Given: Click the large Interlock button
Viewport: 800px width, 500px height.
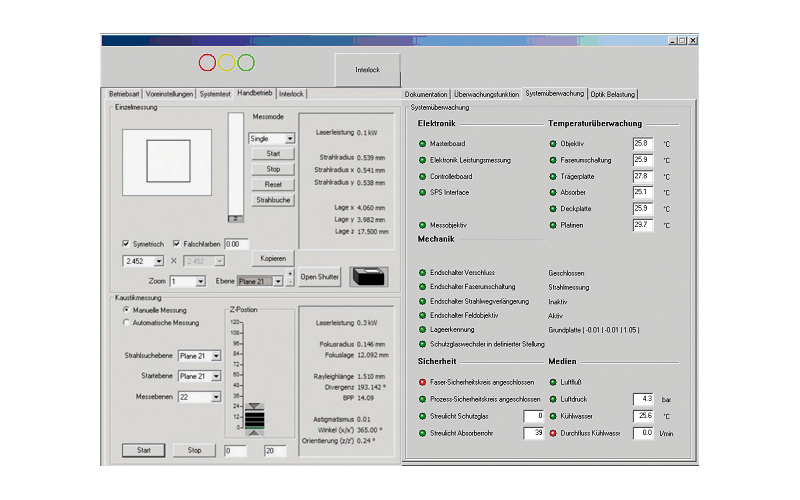Looking at the screenshot, I should pos(367,70).
